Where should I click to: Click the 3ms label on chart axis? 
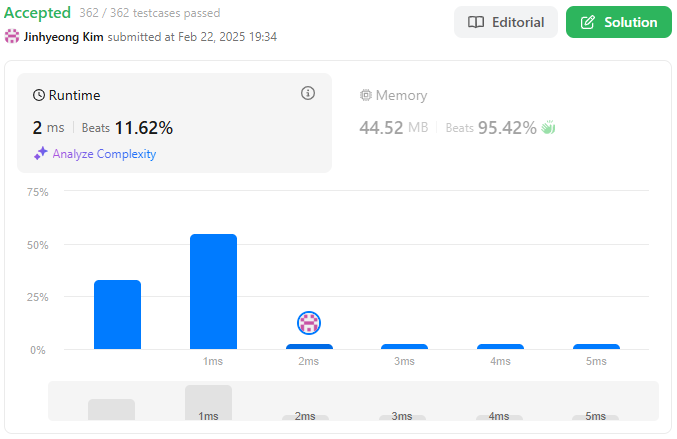[404, 361]
